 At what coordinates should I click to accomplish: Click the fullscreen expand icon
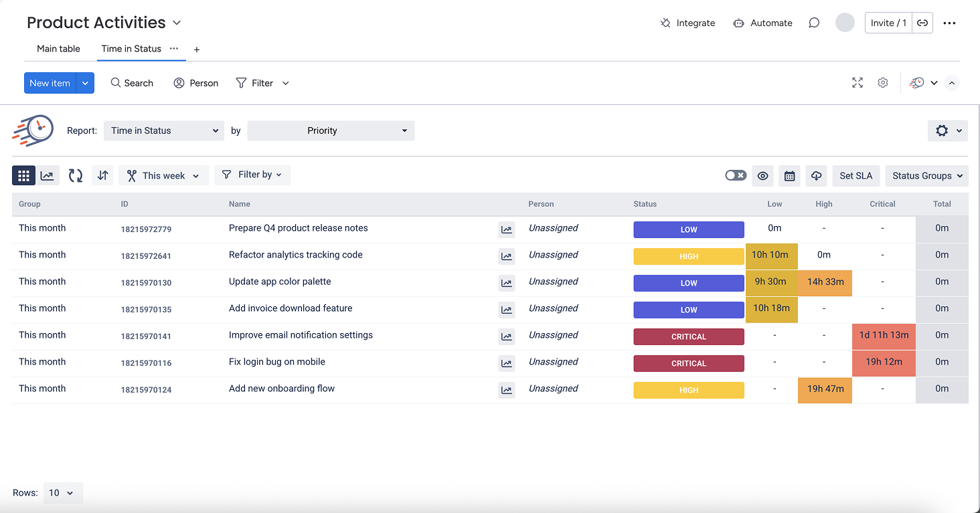coord(857,83)
